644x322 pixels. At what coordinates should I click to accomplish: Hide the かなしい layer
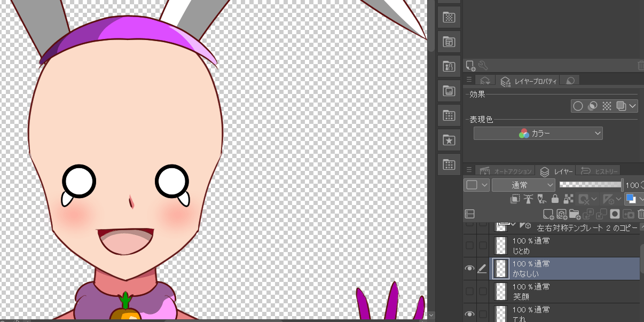469,269
